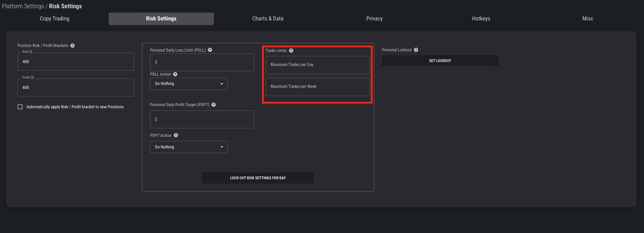The height and width of the screenshot is (233, 644).
Task: Click help icon beside Personal Daily Loss Limit
Action: pyautogui.click(x=210, y=50)
